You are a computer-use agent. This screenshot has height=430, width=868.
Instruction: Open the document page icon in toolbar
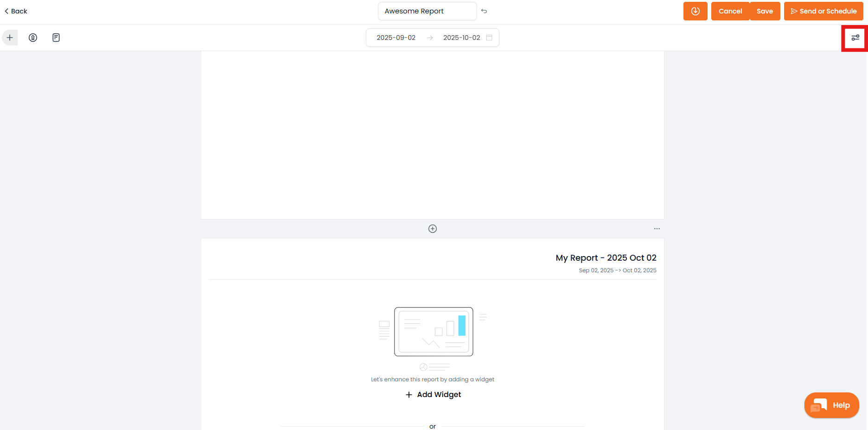[56, 38]
